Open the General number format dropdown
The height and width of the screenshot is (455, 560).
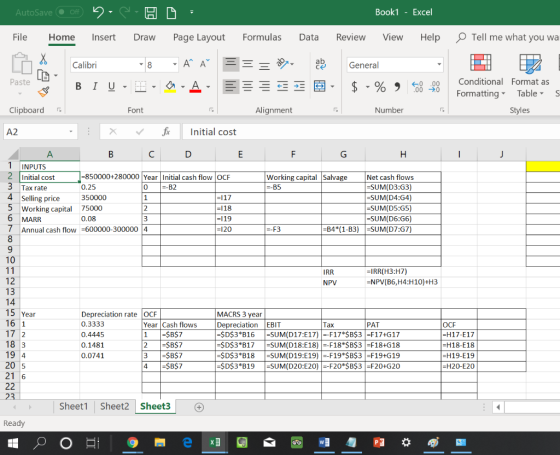pyautogui.click(x=439, y=65)
